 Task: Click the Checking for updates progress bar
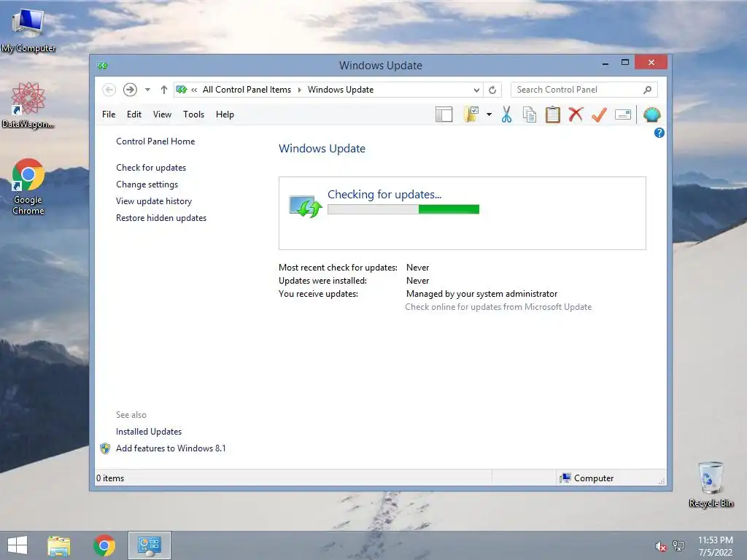pos(403,209)
